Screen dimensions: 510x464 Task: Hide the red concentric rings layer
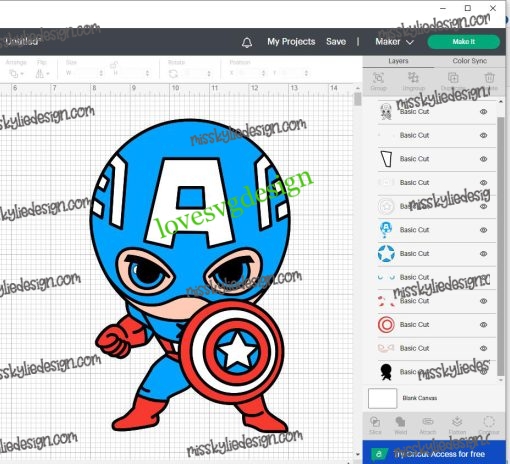(x=484, y=325)
